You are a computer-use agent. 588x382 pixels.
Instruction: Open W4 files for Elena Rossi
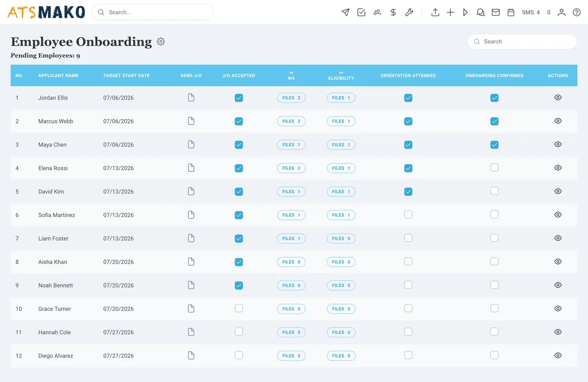[291, 168]
